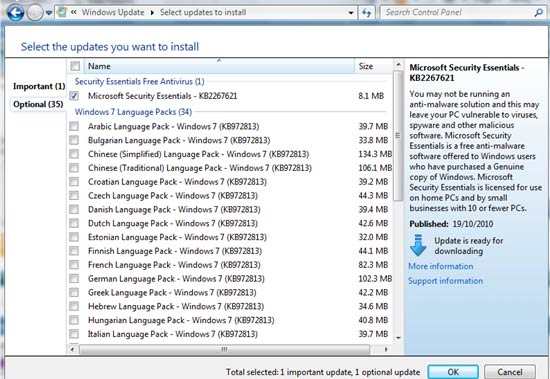
Task: Click the Forward navigation arrow
Action: click(35, 13)
